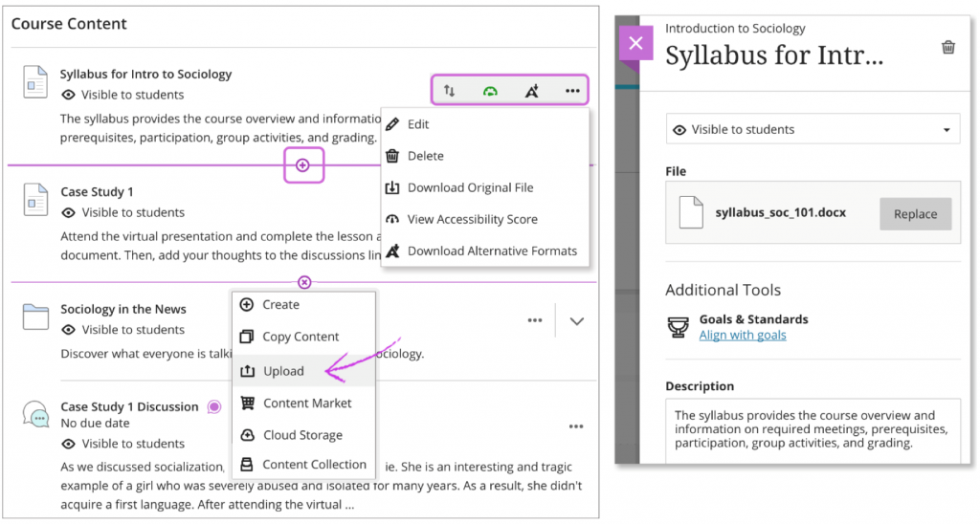Open three-dot menu for Case Study 1 Discussion
The image size is (980, 524).
[x=575, y=426]
